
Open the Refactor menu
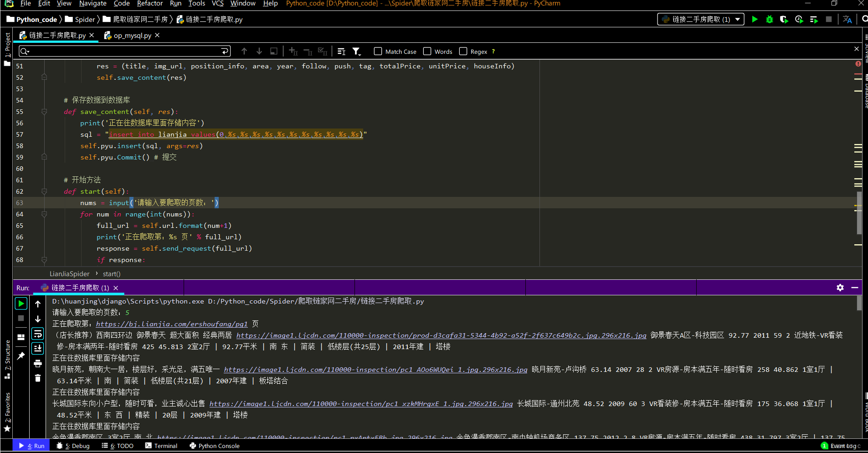point(150,3)
